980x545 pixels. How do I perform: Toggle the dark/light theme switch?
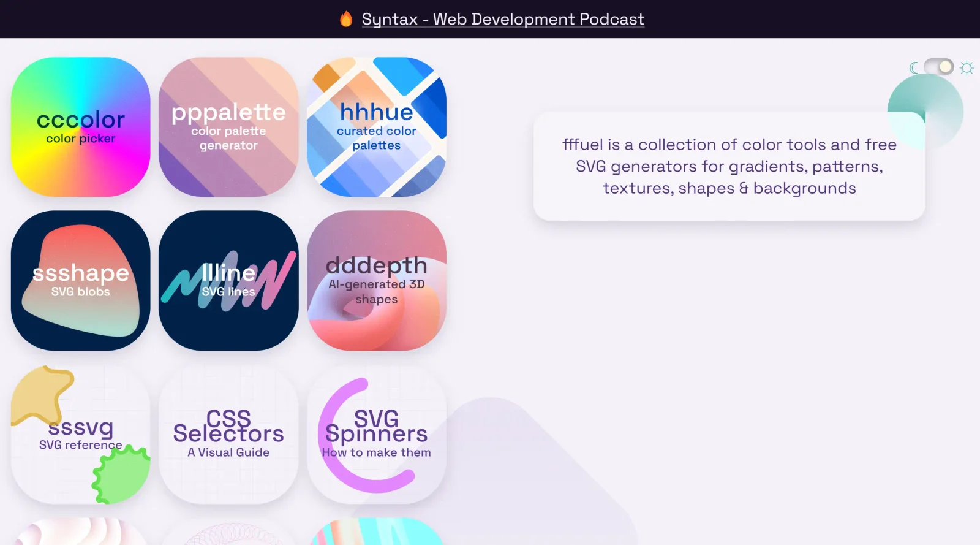point(939,67)
